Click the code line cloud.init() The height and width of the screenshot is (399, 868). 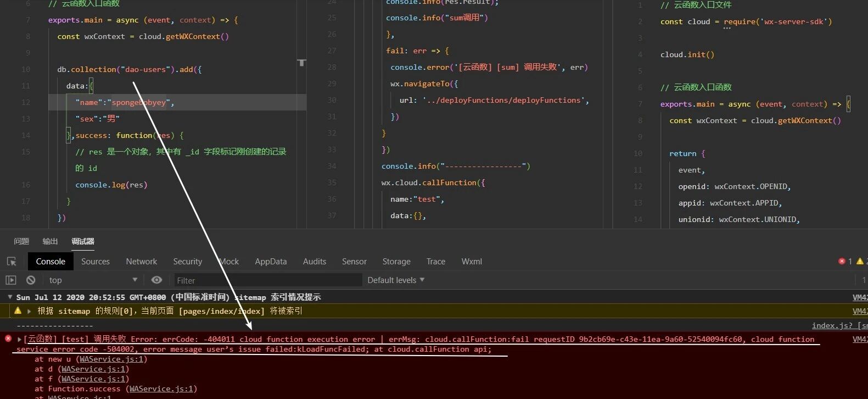click(x=687, y=55)
